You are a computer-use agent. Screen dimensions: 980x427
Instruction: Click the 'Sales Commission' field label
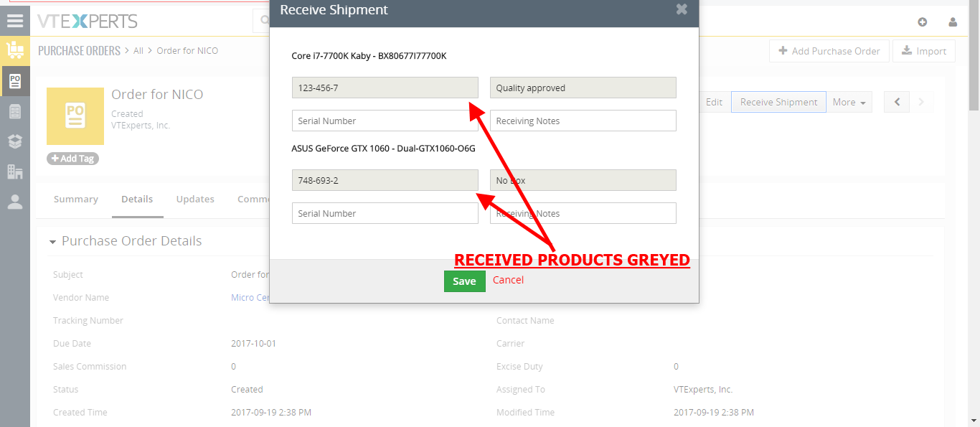coord(90,366)
